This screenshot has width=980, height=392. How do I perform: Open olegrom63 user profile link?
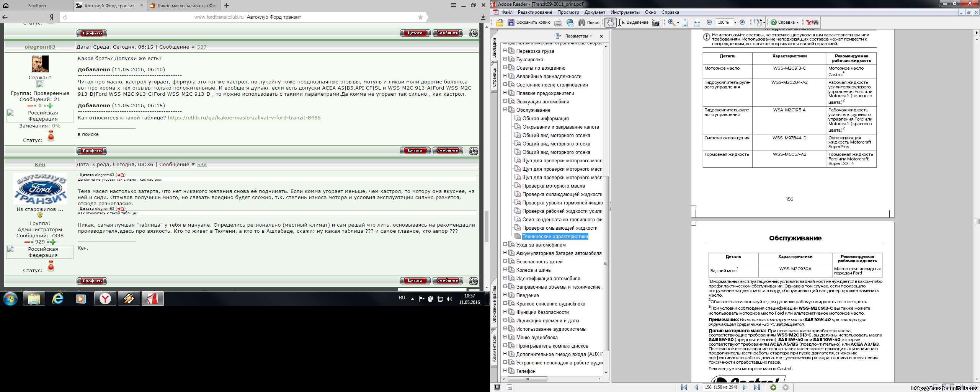[40, 47]
